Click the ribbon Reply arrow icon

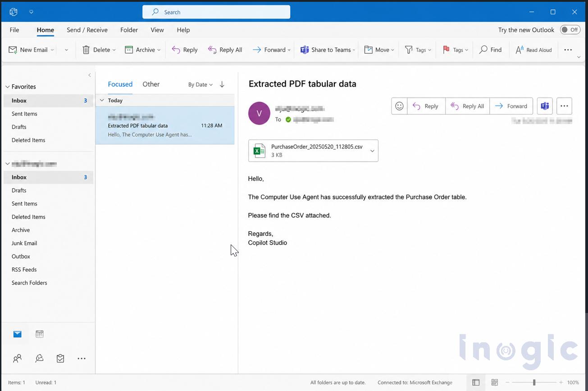tap(176, 50)
